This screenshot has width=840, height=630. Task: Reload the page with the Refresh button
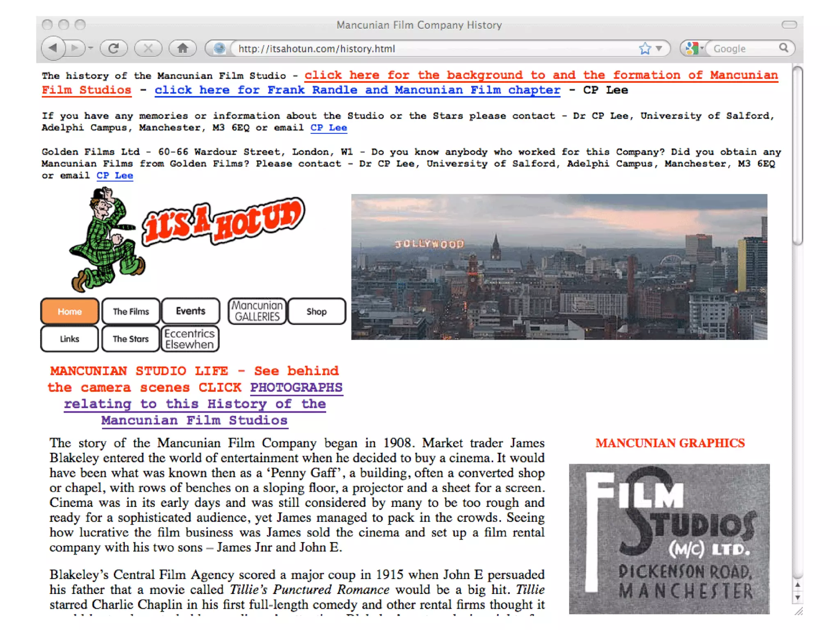click(x=114, y=48)
